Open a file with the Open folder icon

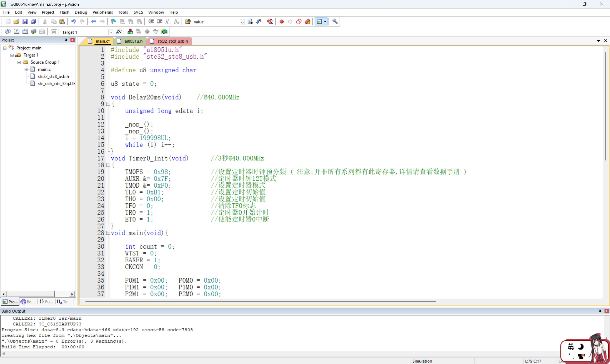coord(16,22)
